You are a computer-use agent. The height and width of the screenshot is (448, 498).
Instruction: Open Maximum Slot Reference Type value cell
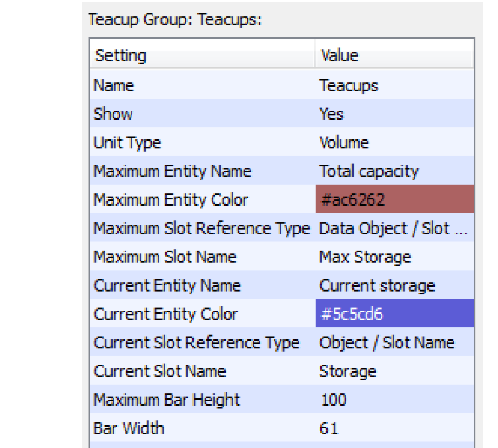pyautogui.click(x=394, y=229)
